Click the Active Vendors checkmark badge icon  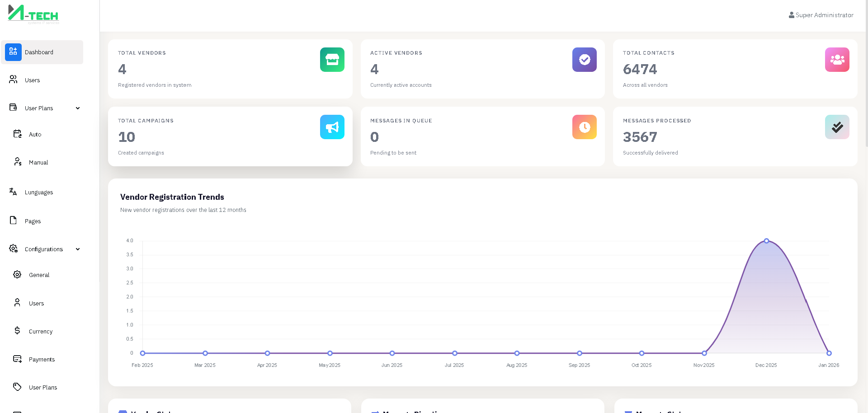click(x=584, y=60)
